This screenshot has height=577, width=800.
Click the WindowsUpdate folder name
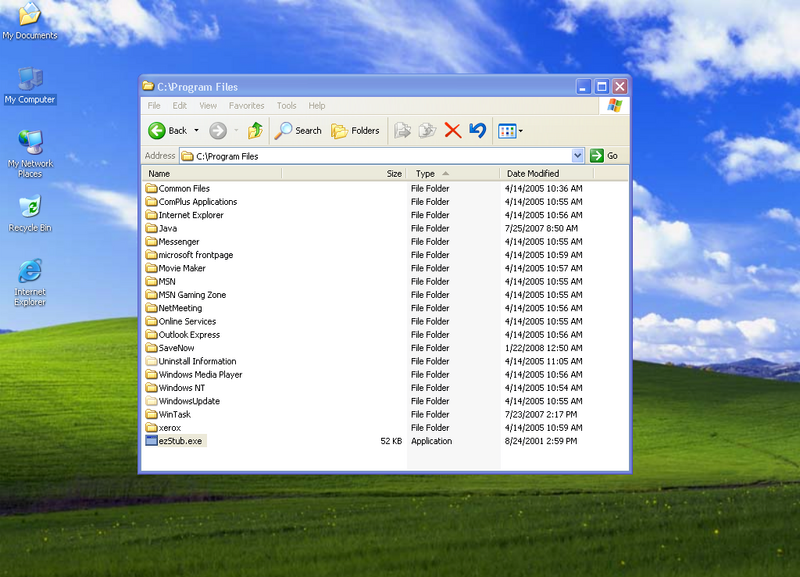tap(189, 401)
